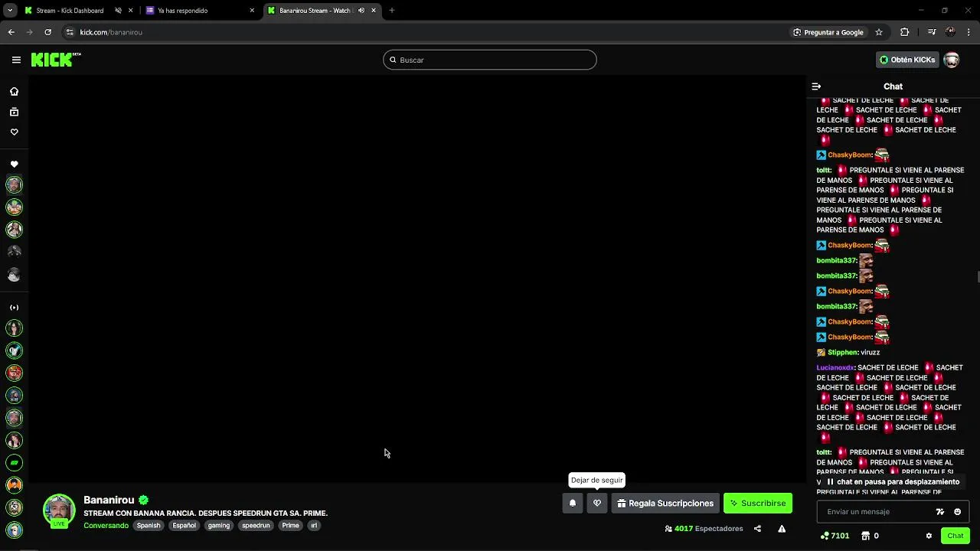This screenshot has height=551, width=980.
Task: Select the Prime tag
Action: point(290,526)
